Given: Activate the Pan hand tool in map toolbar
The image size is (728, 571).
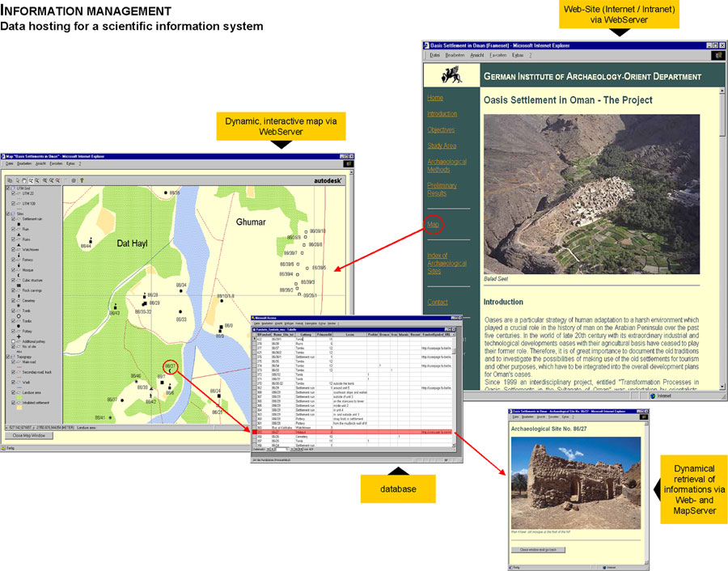Looking at the screenshot, I should click(x=24, y=180).
